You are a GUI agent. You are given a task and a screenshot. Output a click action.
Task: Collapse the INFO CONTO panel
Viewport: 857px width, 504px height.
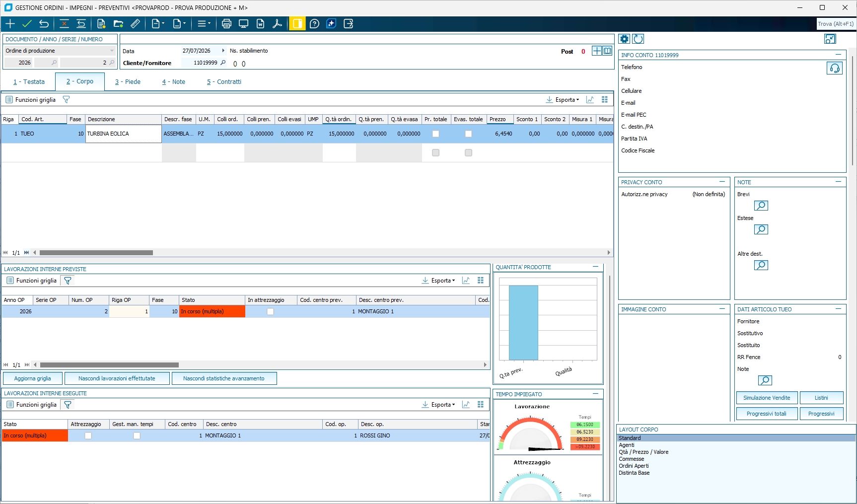click(838, 55)
